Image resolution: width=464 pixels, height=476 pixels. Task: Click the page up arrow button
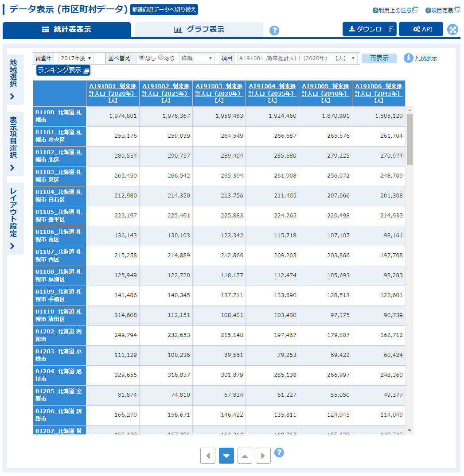(x=245, y=456)
